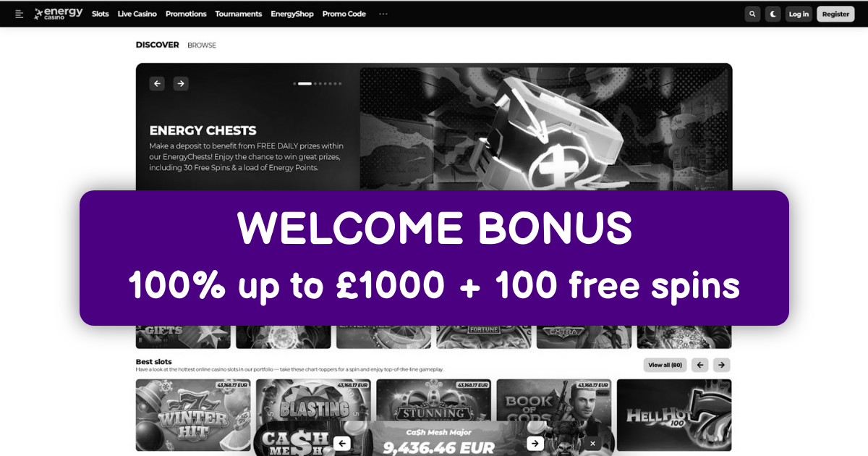
Task: Open the Slots menu item
Action: pos(101,14)
